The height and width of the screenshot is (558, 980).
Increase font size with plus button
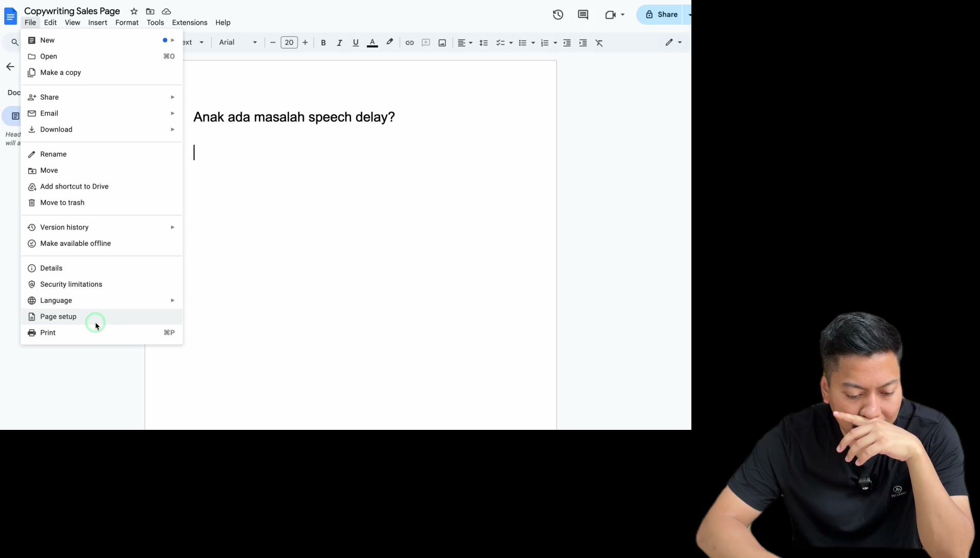(305, 43)
